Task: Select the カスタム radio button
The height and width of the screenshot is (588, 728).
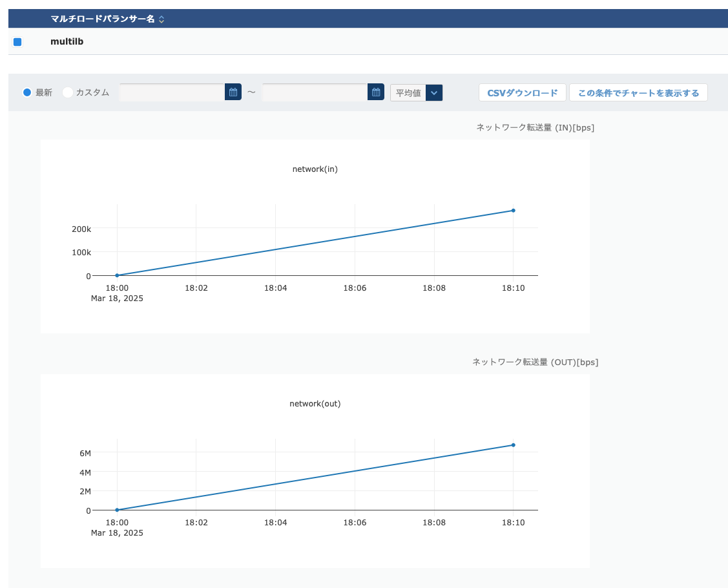Action: pos(67,92)
